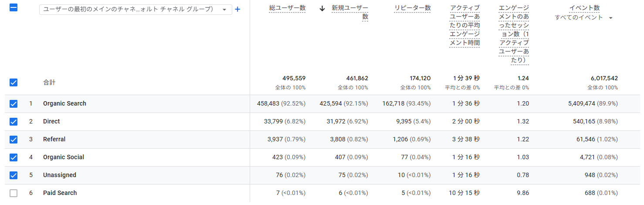
Task: Uncheck the Organic Search row checkbox
Action: [14, 104]
